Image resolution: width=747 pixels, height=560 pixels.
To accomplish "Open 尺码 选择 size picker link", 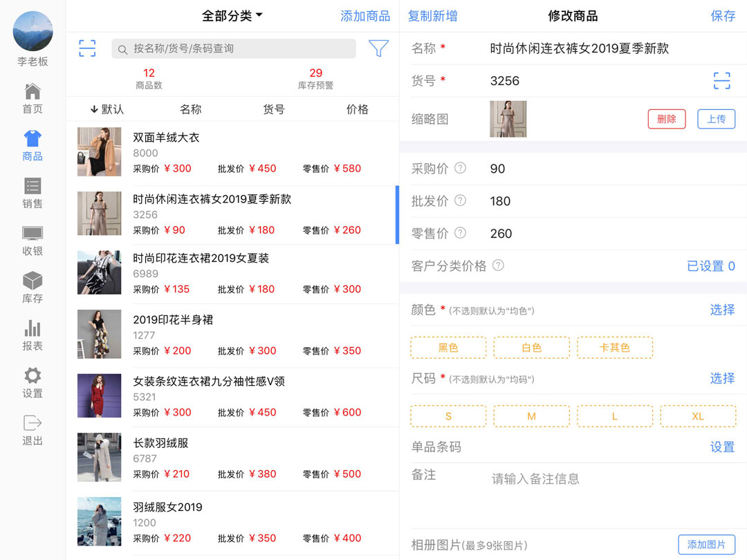I will [x=722, y=379].
